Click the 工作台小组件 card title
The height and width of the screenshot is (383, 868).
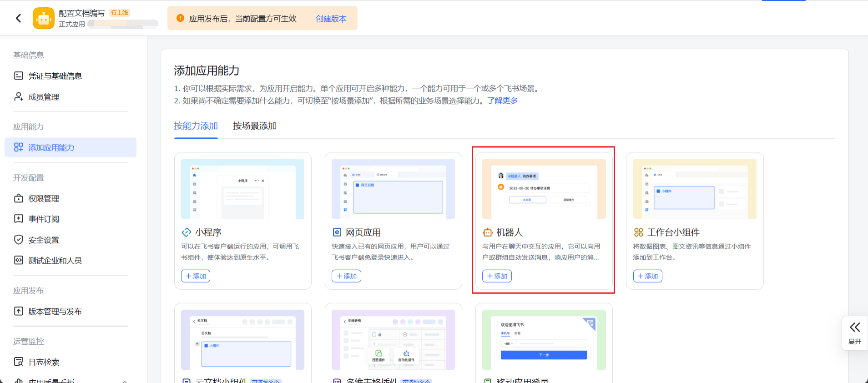tap(673, 232)
